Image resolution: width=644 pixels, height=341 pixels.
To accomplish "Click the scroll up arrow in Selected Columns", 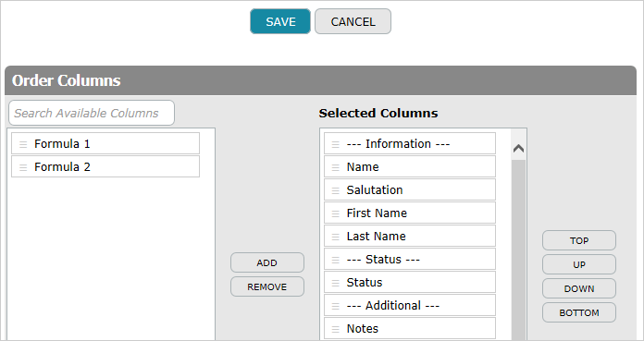I will pyautogui.click(x=519, y=149).
